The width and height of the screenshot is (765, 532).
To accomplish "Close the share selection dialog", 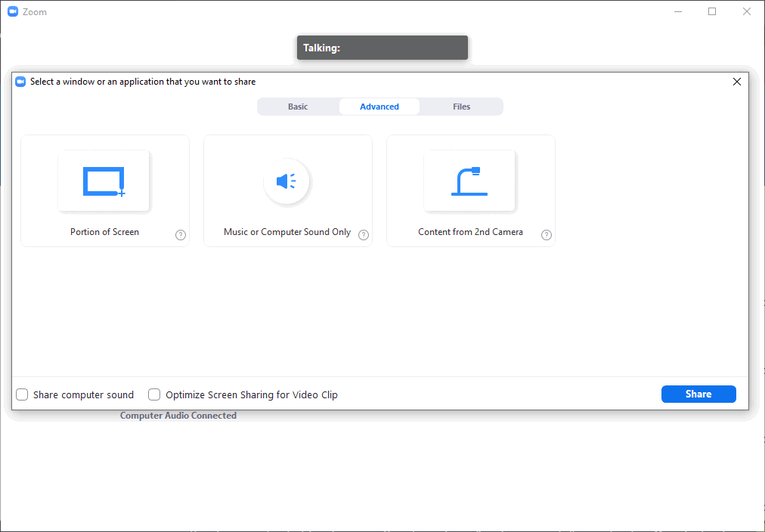I will pos(737,81).
